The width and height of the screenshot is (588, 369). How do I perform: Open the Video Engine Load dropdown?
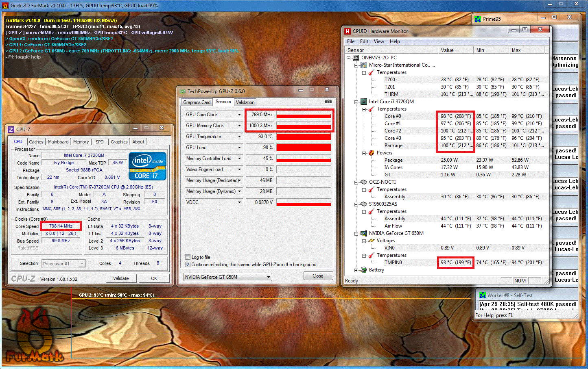pyautogui.click(x=239, y=169)
